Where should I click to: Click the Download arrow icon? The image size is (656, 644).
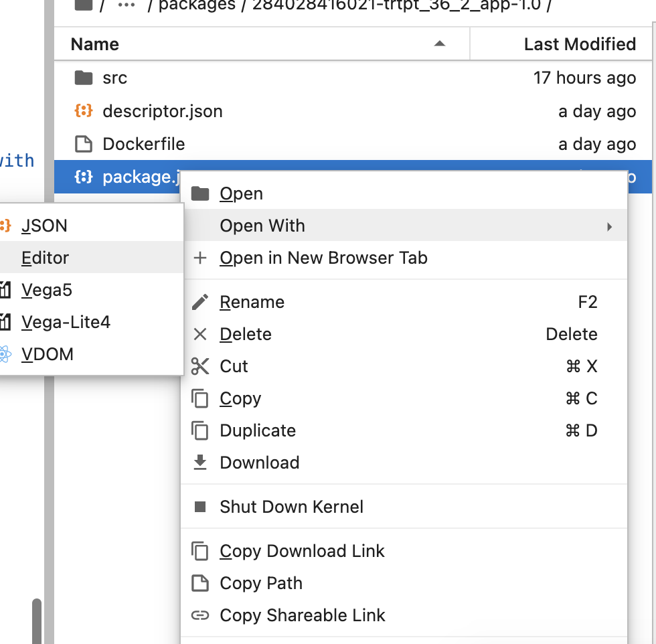[x=200, y=463]
